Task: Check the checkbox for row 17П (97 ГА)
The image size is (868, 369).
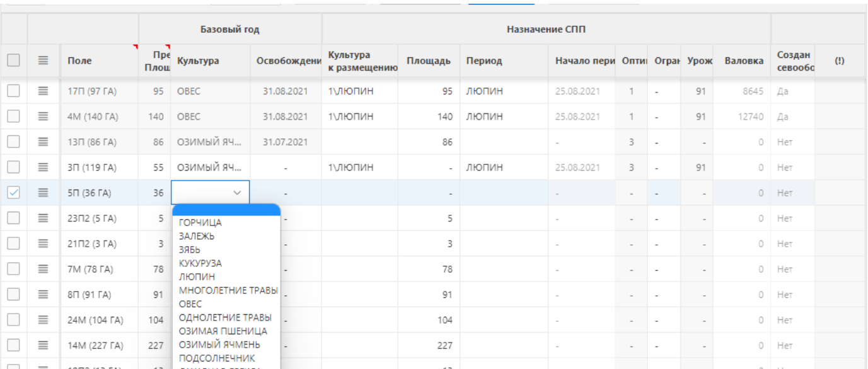Action: coord(13,91)
